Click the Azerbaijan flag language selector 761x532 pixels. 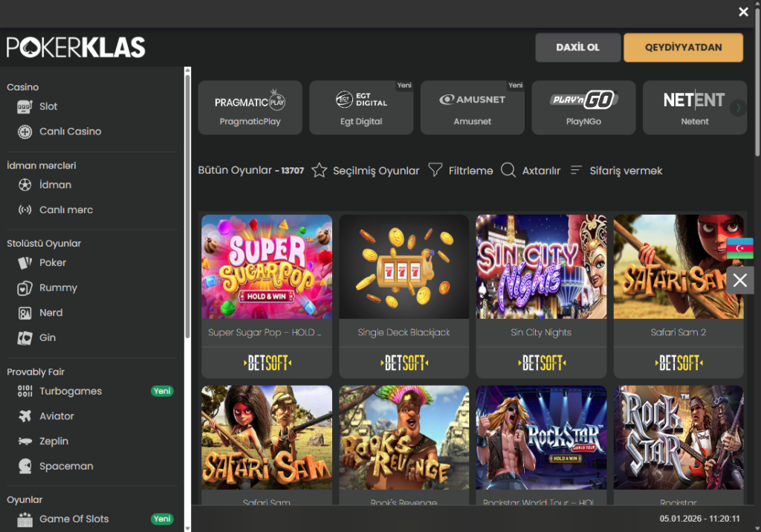pos(739,248)
